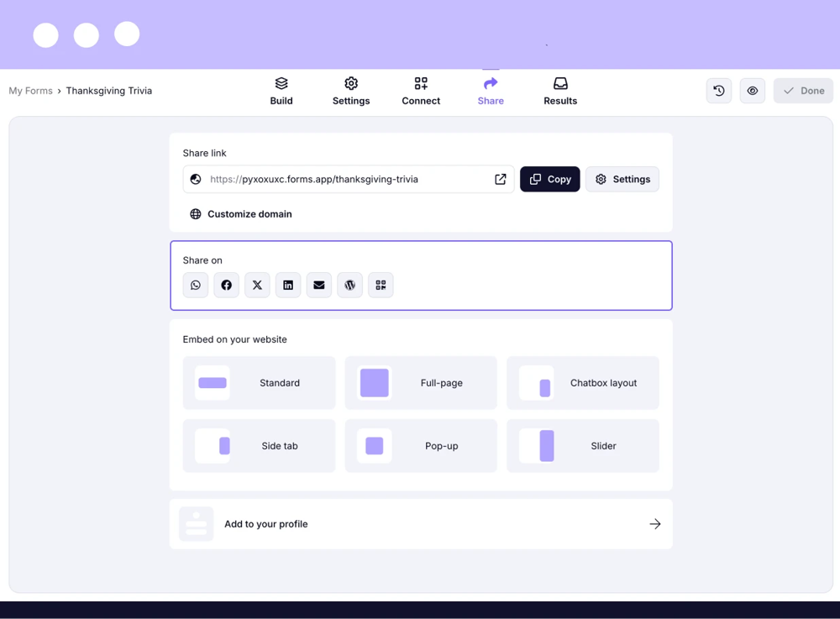This screenshot has height=619, width=840.
Task: Choose the Pop-up embed option
Action: [x=421, y=446]
